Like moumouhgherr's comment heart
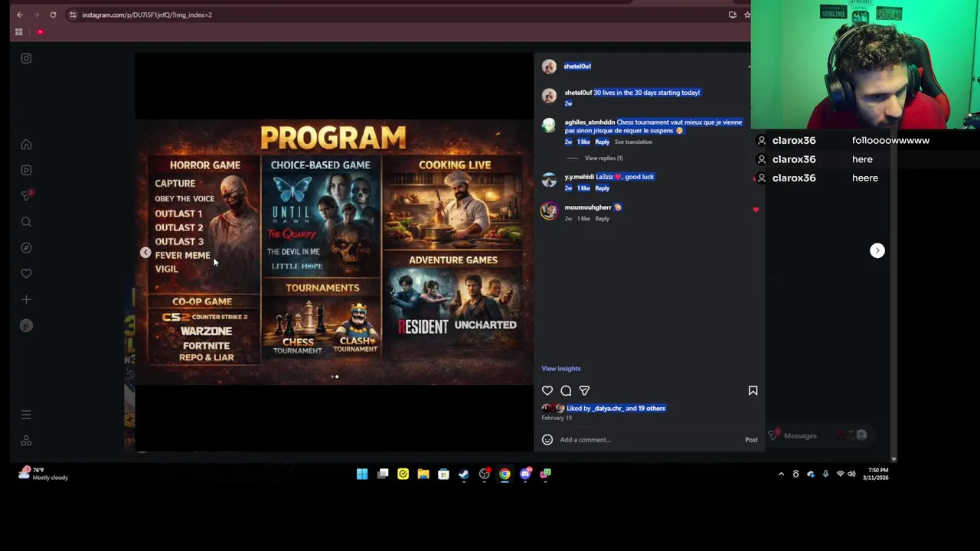 pos(756,210)
